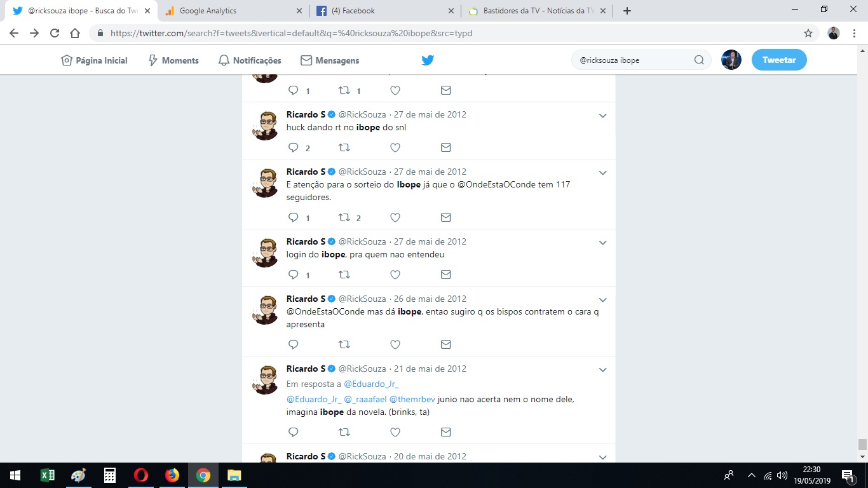
Task: Open tweet menu arrow for 26 de mai tweet
Action: [x=603, y=300]
